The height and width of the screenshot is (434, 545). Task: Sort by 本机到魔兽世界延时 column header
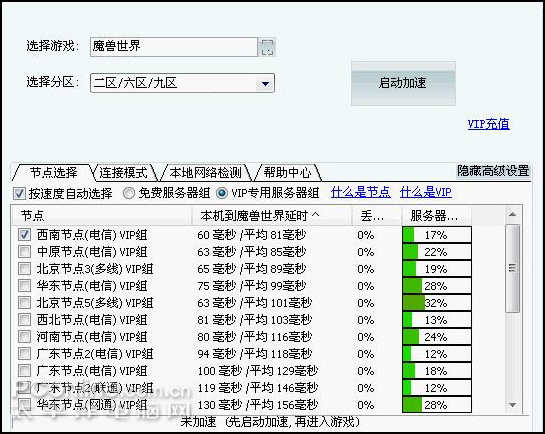tap(271, 216)
